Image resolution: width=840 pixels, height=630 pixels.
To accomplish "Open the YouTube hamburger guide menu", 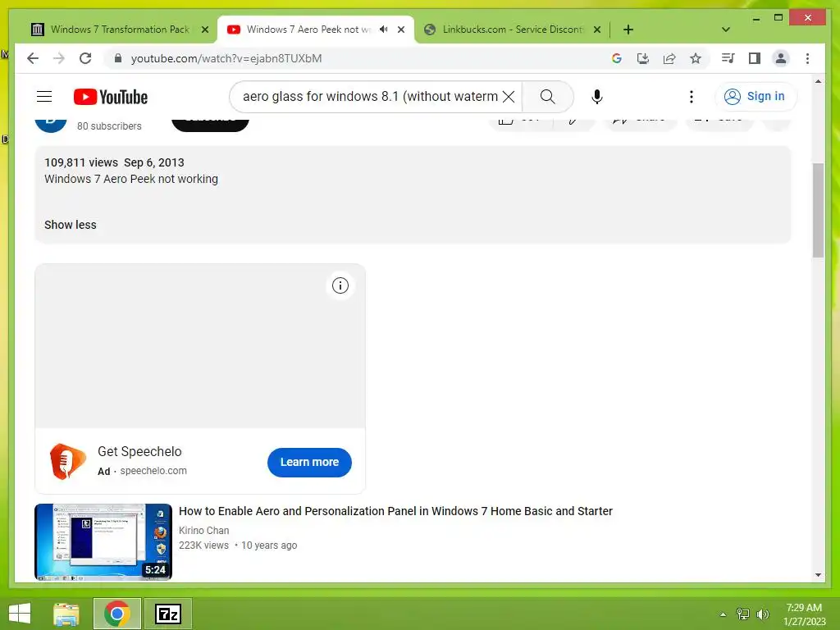I will pyautogui.click(x=44, y=97).
